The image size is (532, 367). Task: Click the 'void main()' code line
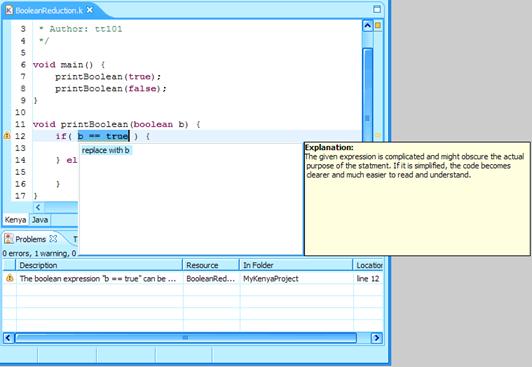(69, 64)
